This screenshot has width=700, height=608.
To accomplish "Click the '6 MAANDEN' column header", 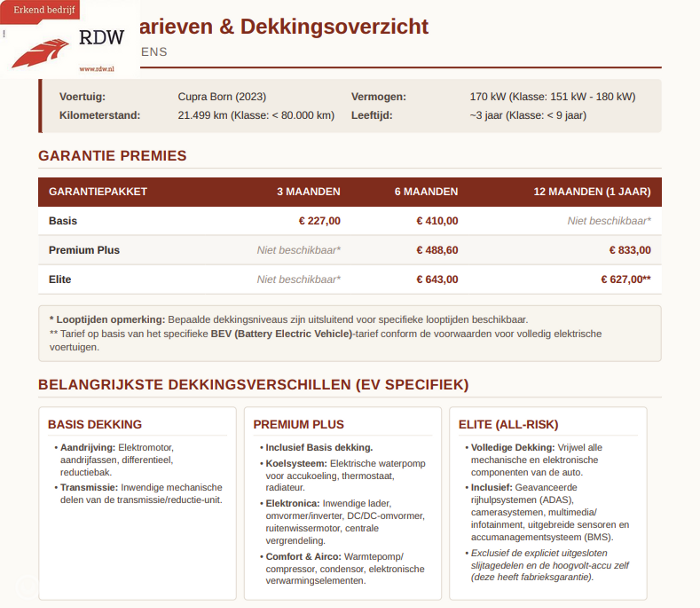I will [426, 192].
